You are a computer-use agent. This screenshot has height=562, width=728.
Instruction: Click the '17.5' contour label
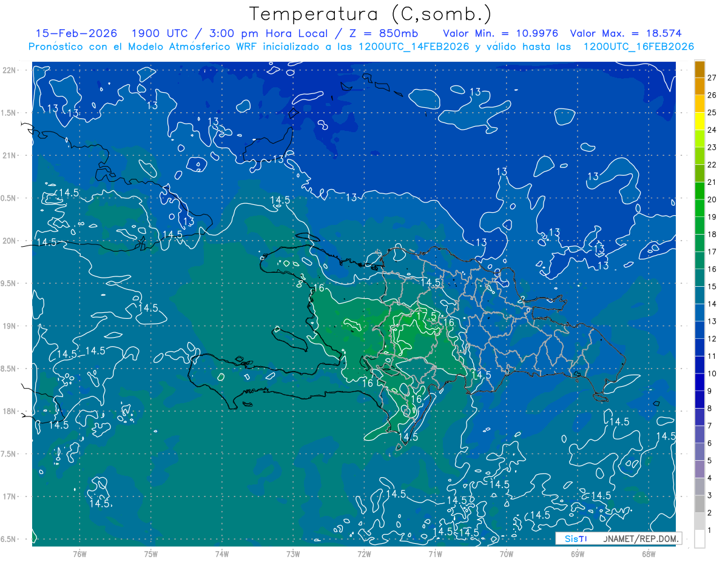pyautogui.click(x=426, y=316)
